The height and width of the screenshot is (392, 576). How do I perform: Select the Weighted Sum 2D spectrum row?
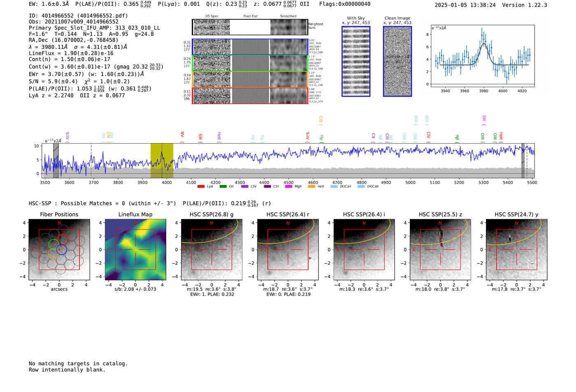(250, 27)
